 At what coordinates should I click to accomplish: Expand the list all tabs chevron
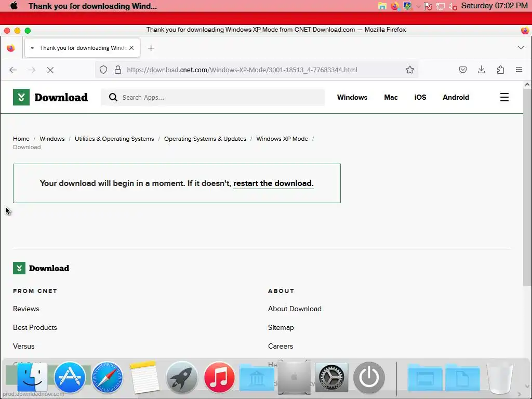tap(521, 48)
